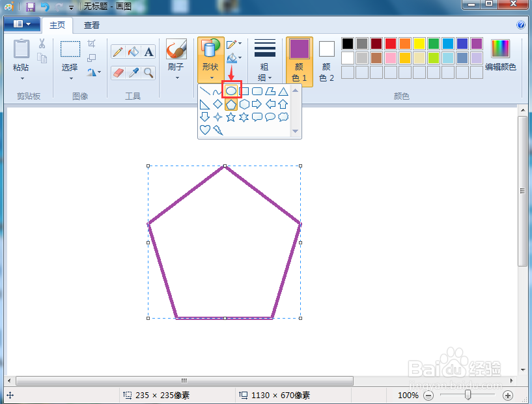Select the Fill with color bucket tool
The image size is (532, 404).
click(x=133, y=52)
